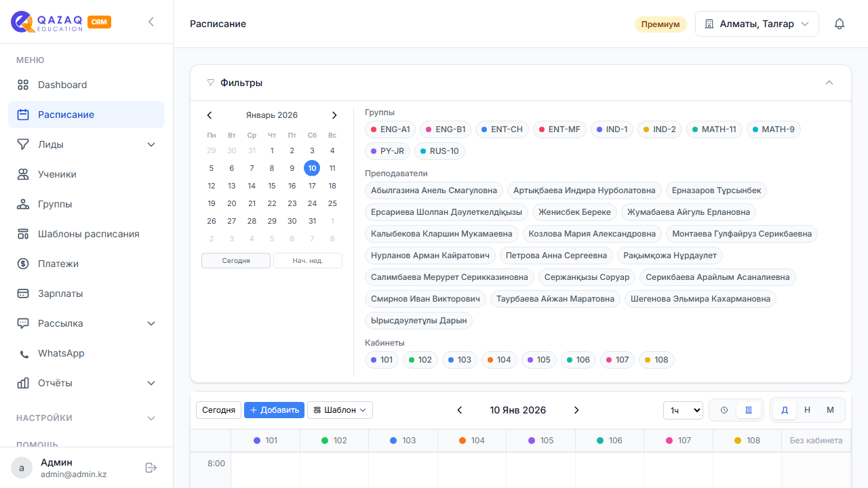Viewport: 868px width, 488px height.
Task: Toggle teacher filter Нурланов Арман Кайратович
Action: (x=431, y=256)
